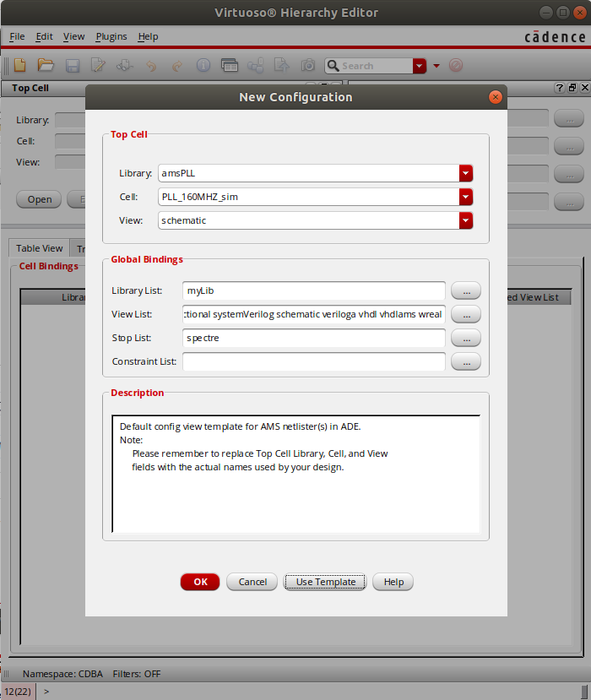Click the Undo arrow icon
The image size is (591, 700).
(x=151, y=67)
